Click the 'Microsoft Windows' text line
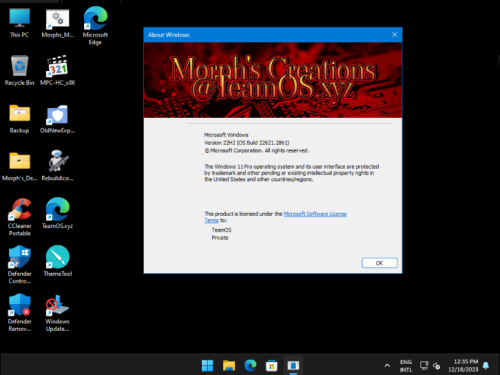The height and width of the screenshot is (375, 500). [226, 135]
